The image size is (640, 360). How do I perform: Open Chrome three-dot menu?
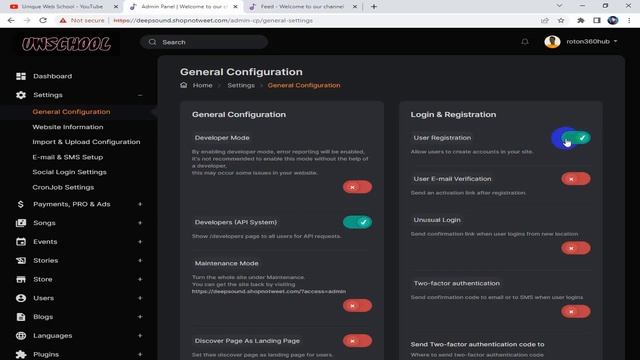tap(629, 20)
